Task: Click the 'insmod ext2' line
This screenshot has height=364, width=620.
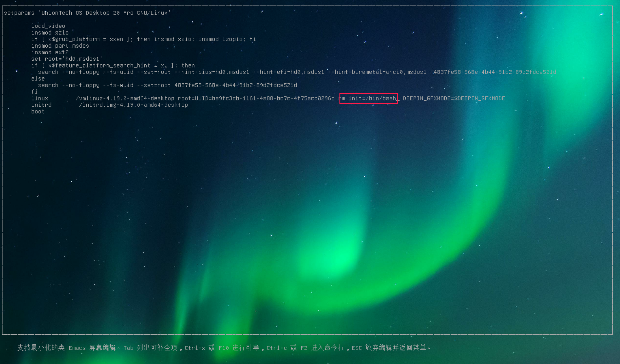Action: 50,52
